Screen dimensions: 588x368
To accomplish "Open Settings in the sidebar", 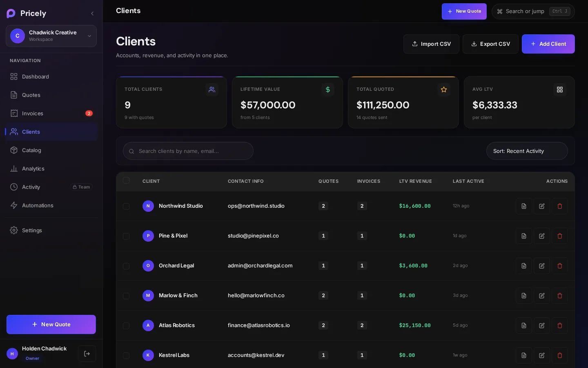I will click(51, 230).
